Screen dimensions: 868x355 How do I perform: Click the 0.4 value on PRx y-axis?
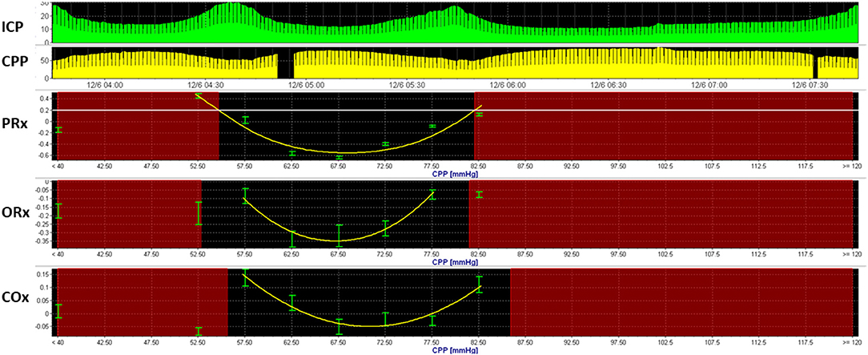point(46,99)
